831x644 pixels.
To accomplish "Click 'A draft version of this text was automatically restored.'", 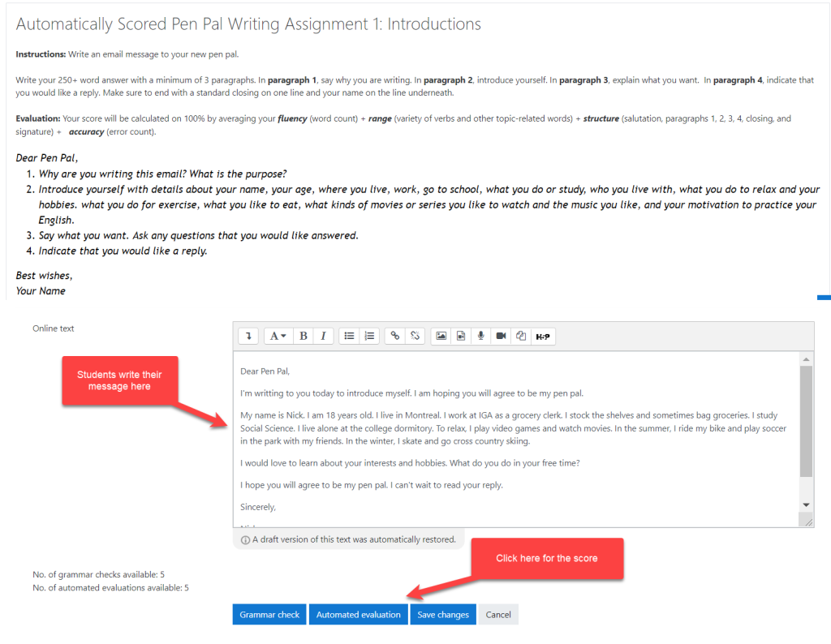I will click(354, 539).
